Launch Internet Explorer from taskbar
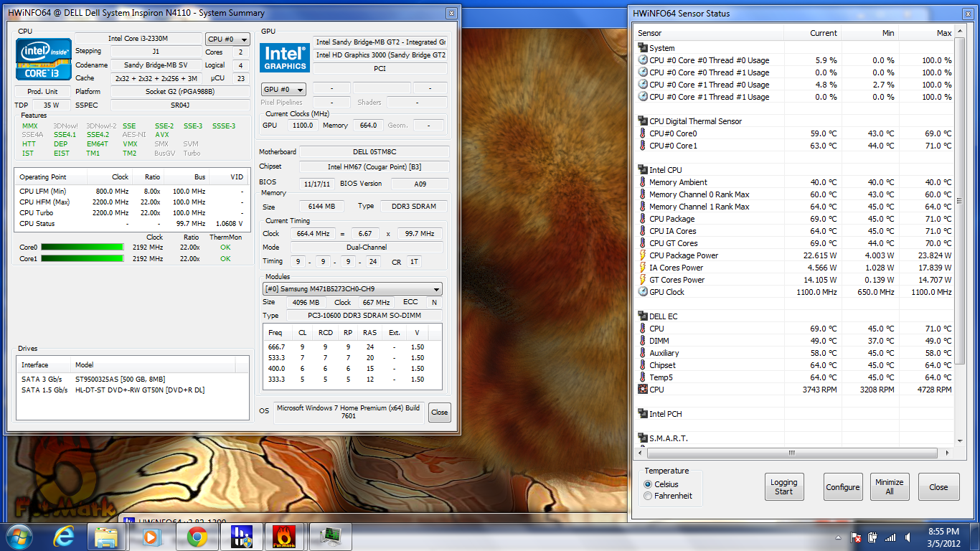Screen dimensions: 980x551 tap(65, 537)
